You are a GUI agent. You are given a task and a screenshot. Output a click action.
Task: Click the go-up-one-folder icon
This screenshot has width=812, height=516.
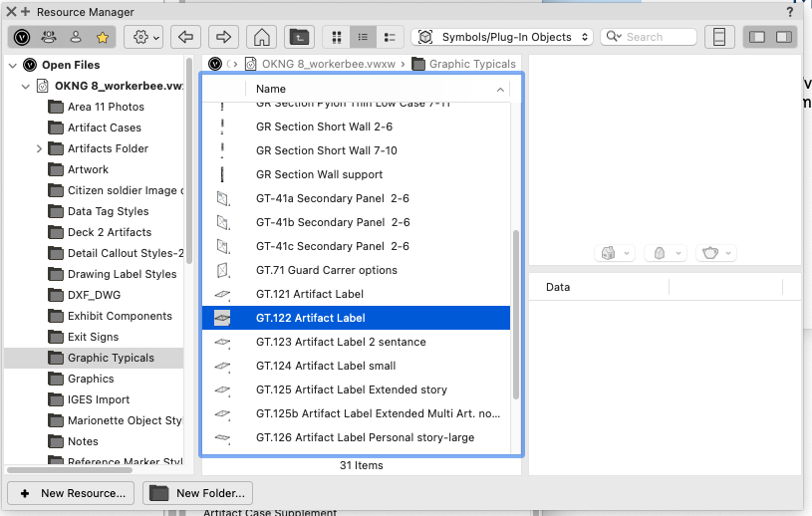coord(299,37)
